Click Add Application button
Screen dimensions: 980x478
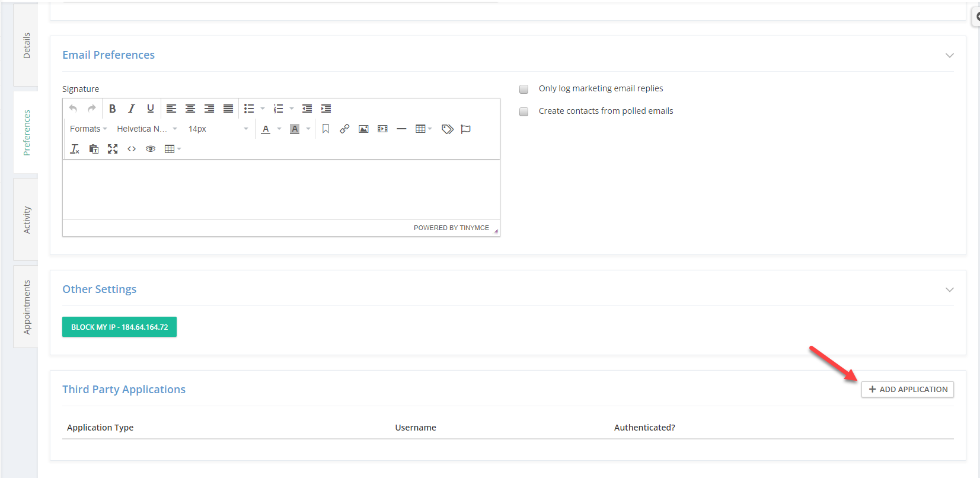pyautogui.click(x=908, y=389)
